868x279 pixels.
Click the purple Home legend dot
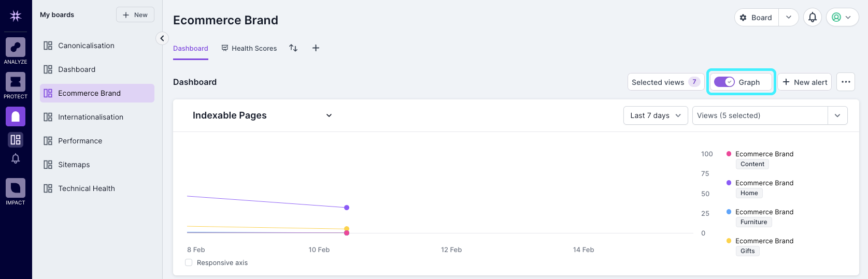click(729, 183)
